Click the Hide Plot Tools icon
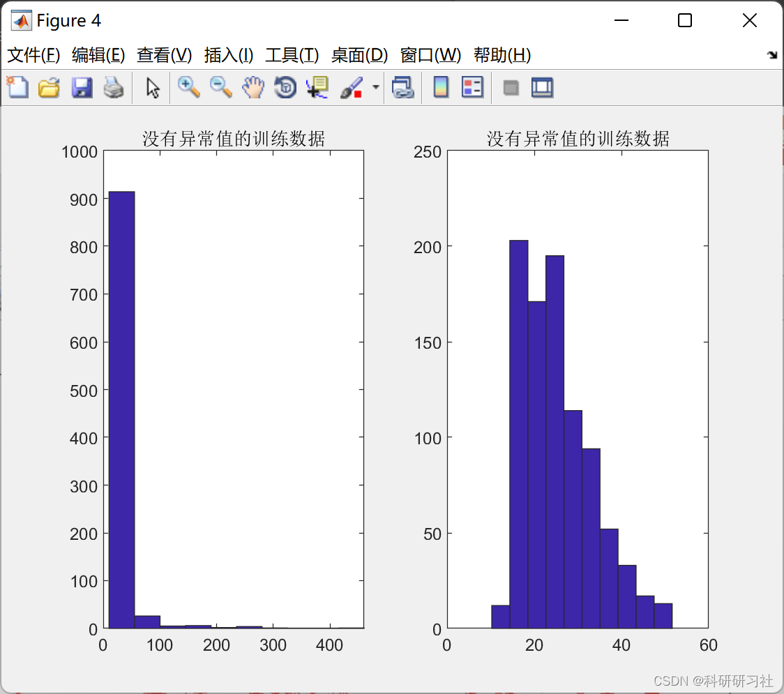The image size is (784, 694). click(511, 88)
